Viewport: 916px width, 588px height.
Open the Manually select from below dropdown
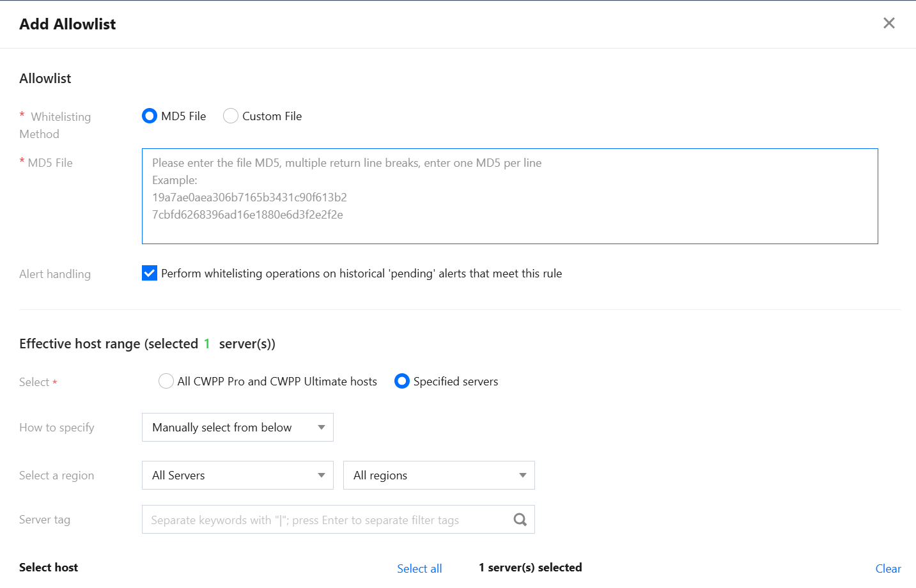237,428
